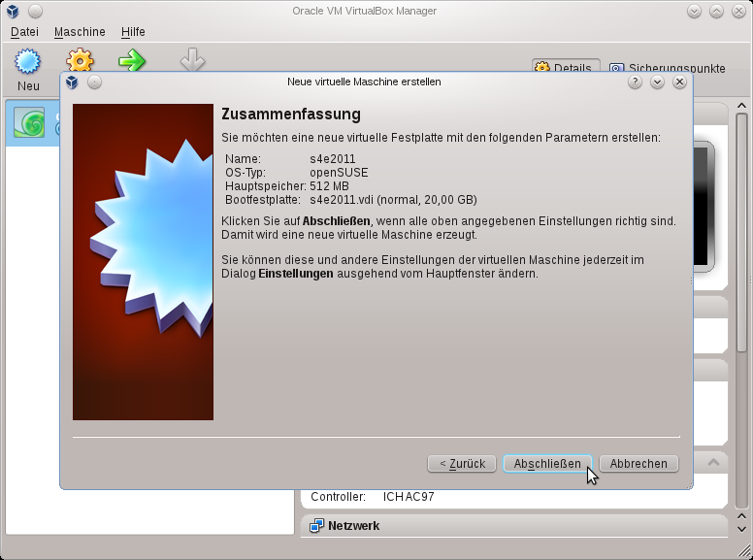Close the Neue virtuelle Maschine dialog
This screenshot has width=753, height=560.
(679, 82)
